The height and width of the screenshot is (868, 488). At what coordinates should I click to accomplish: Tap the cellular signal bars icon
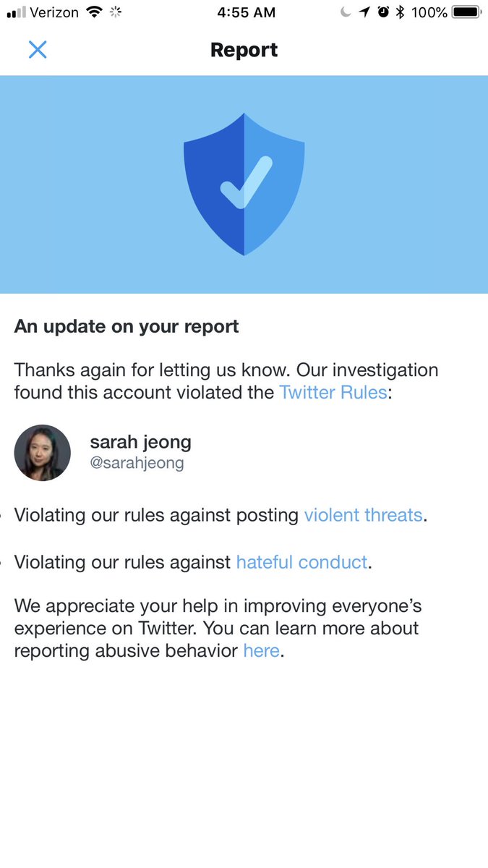(x=16, y=13)
